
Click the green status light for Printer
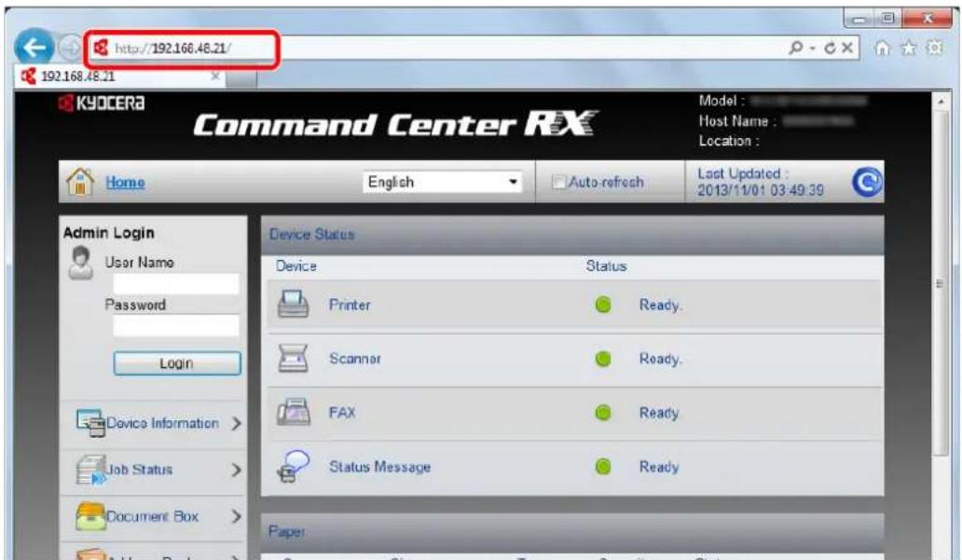point(603,305)
